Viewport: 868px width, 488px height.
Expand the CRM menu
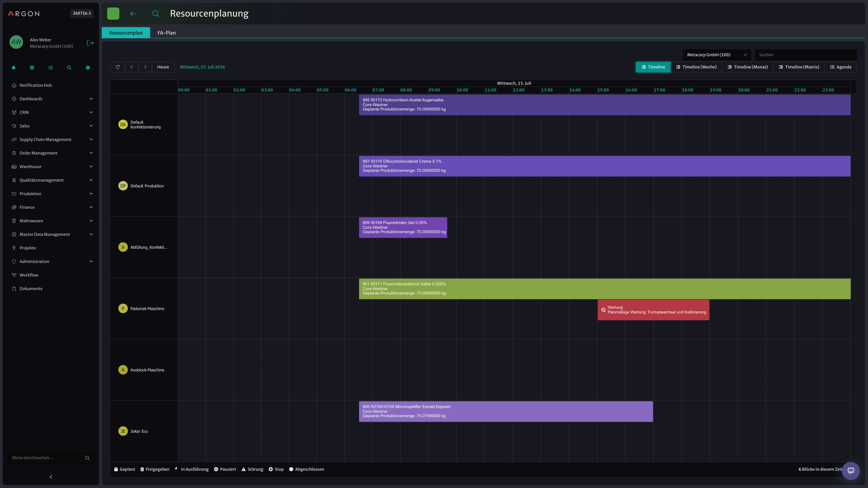click(51, 113)
